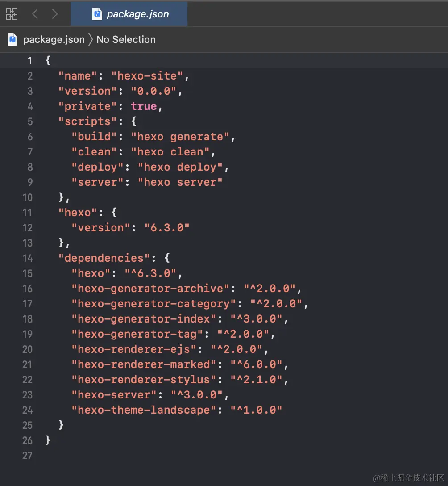Click line number 14 in the gutter
The image size is (448, 486).
tap(28, 258)
